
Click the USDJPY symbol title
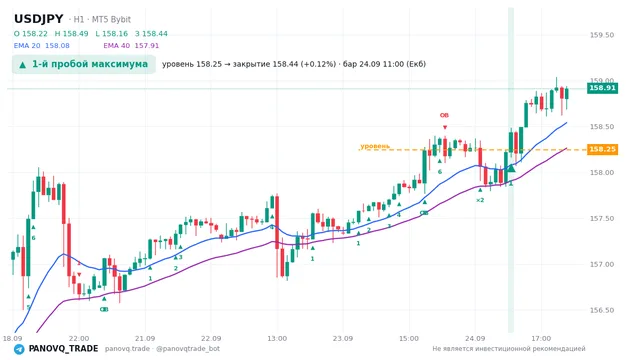tap(39, 19)
